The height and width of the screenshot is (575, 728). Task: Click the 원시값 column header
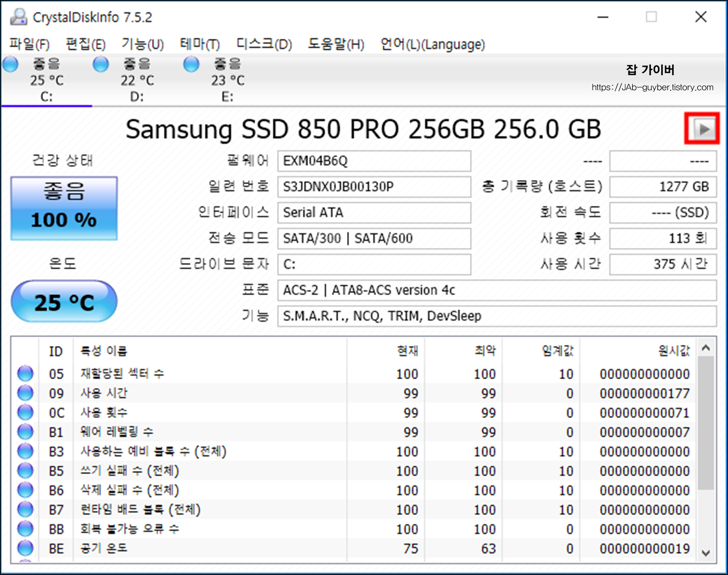(x=638, y=351)
